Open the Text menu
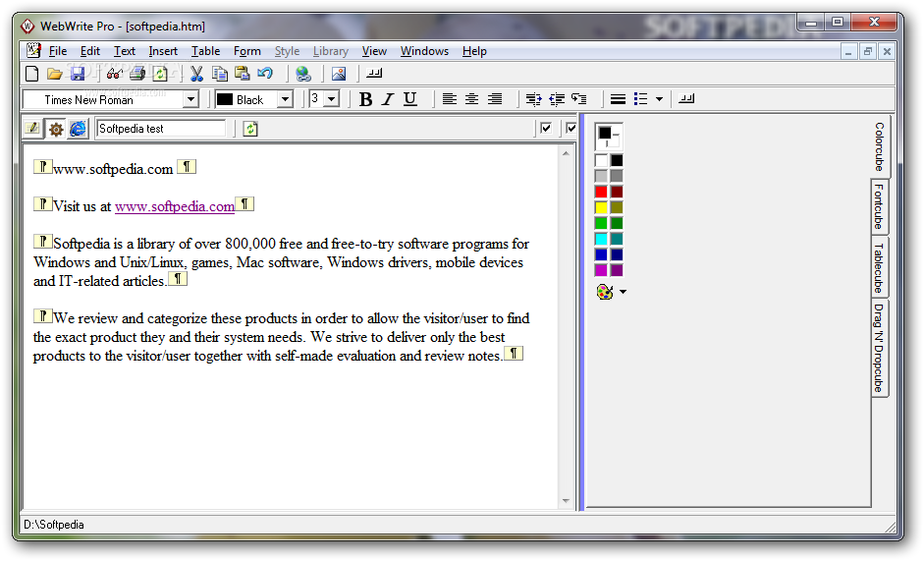 click(125, 51)
